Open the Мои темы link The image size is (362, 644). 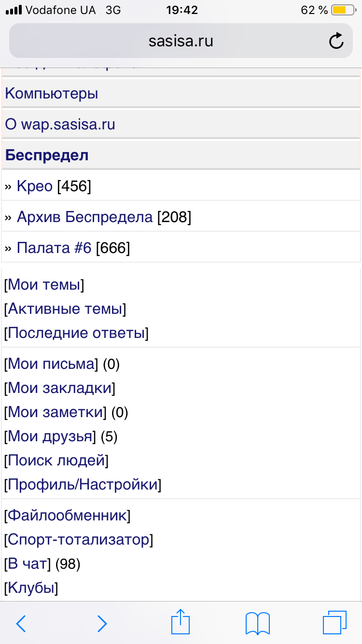pyautogui.click(x=44, y=285)
